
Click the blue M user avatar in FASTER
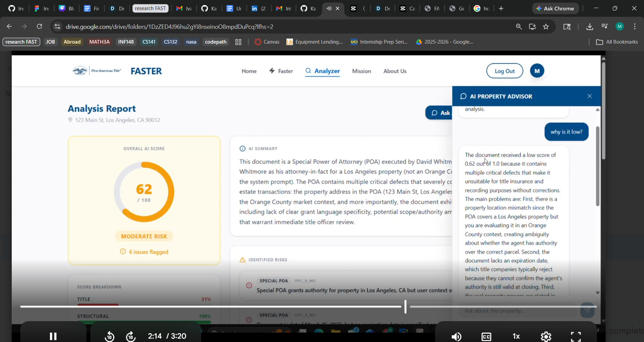[537, 71]
